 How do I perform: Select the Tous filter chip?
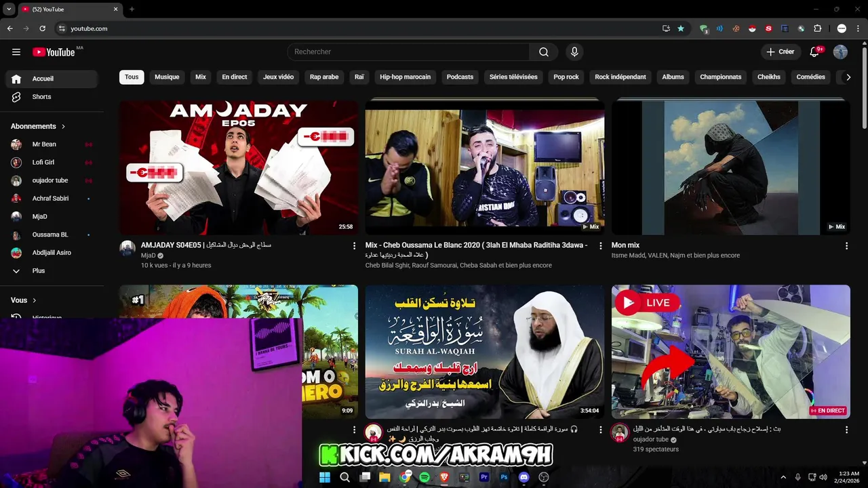pyautogui.click(x=132, y=77)
